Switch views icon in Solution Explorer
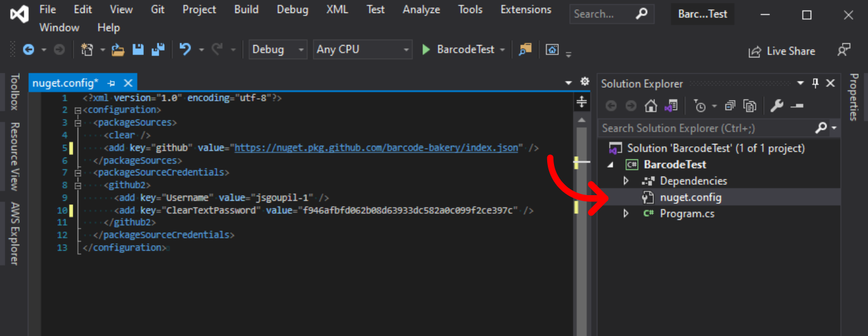 coord(671,106)
